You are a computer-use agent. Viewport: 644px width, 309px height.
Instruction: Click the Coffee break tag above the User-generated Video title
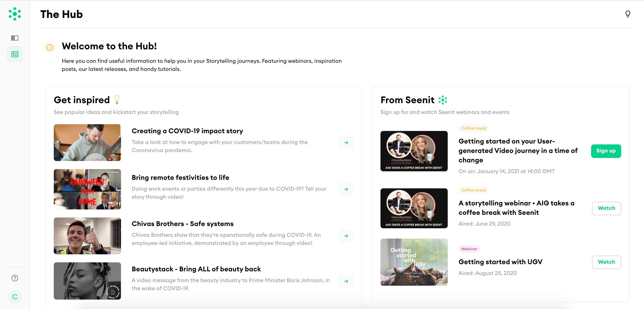pyautogui.click(x=473, y=128)
